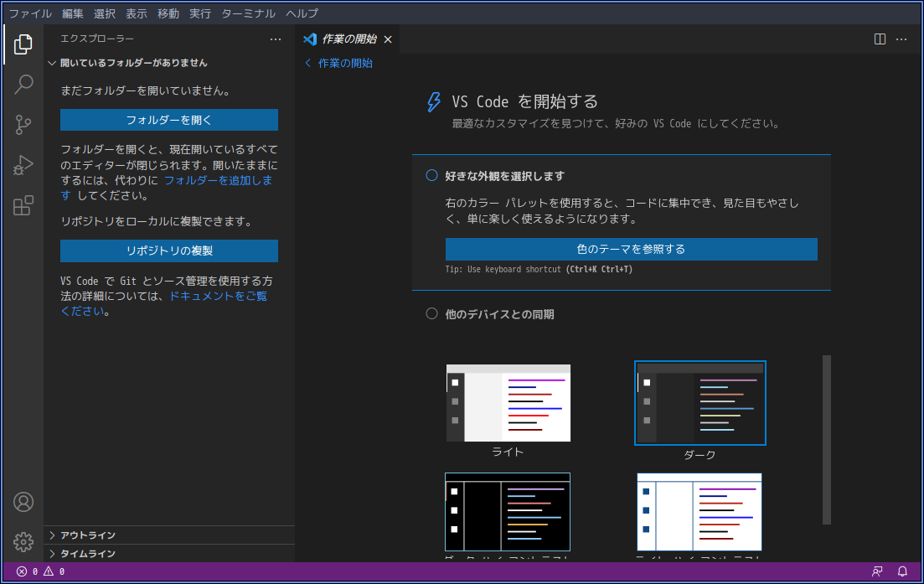Click the エクスプローラー panel title

tap(96, 39)
